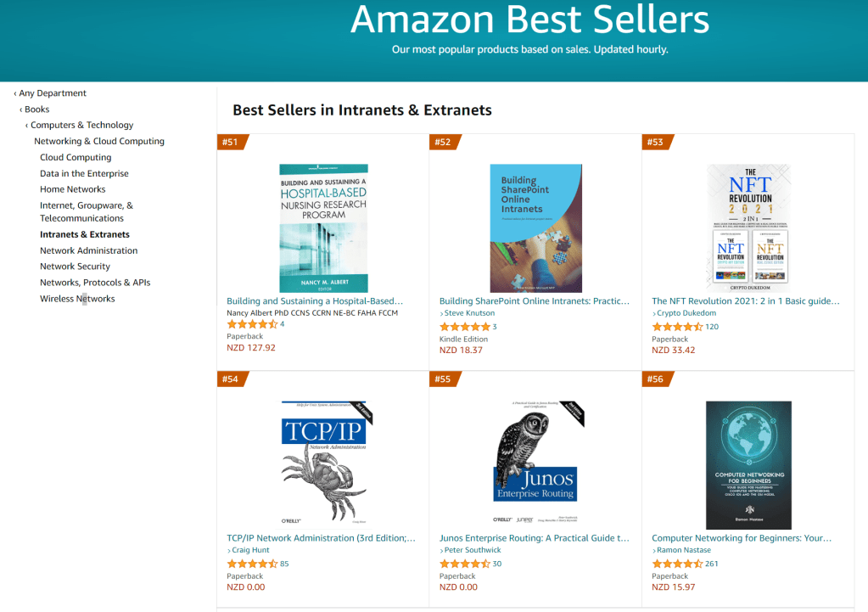
Task: Click author Craig Hunt link
Action: pyautogui.click(x=250, y=550)
